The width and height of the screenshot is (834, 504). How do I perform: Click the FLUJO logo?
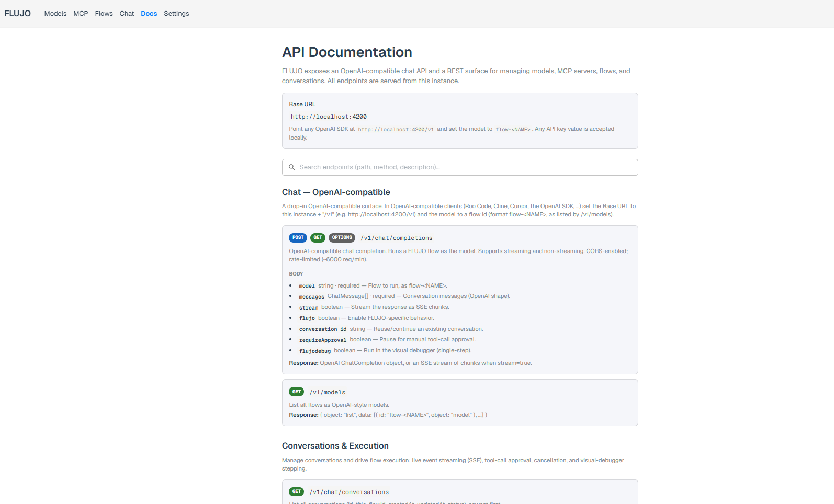[x=18, y=13]
